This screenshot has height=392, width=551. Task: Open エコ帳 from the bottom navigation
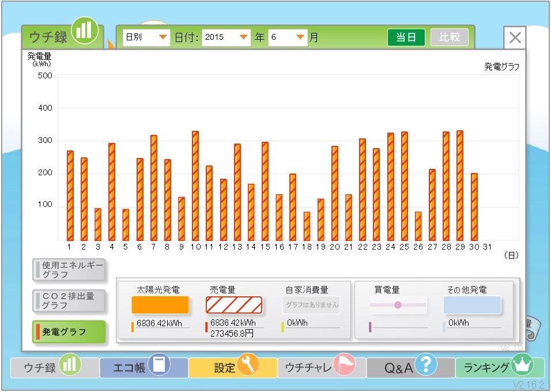tap(144, 368)
